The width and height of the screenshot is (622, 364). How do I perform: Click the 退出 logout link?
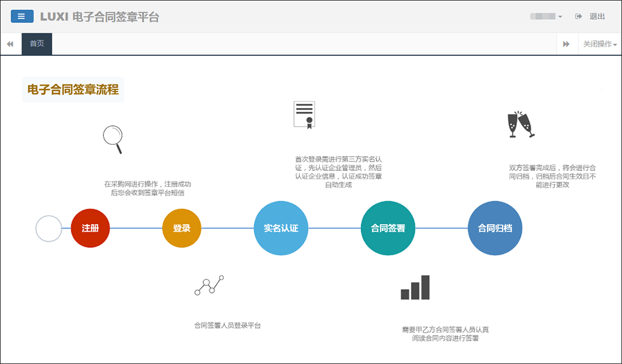pyautogui.click(x=596, y=17)
